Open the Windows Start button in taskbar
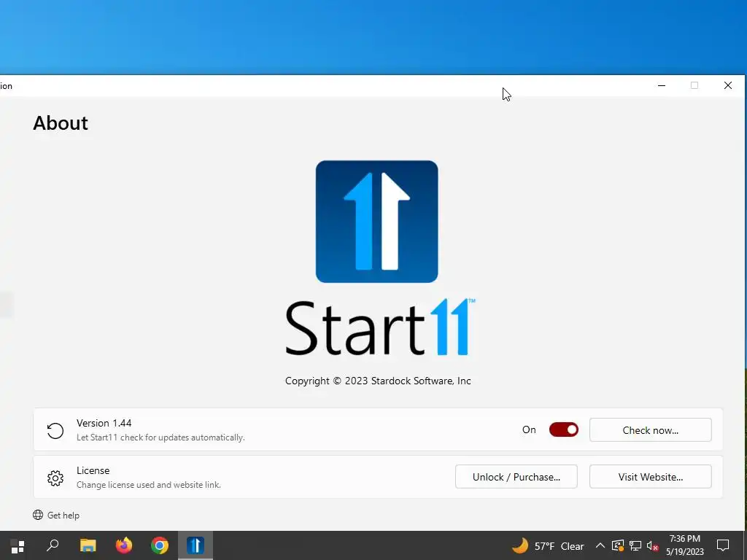Screen dimensions: 747x560 18,545
